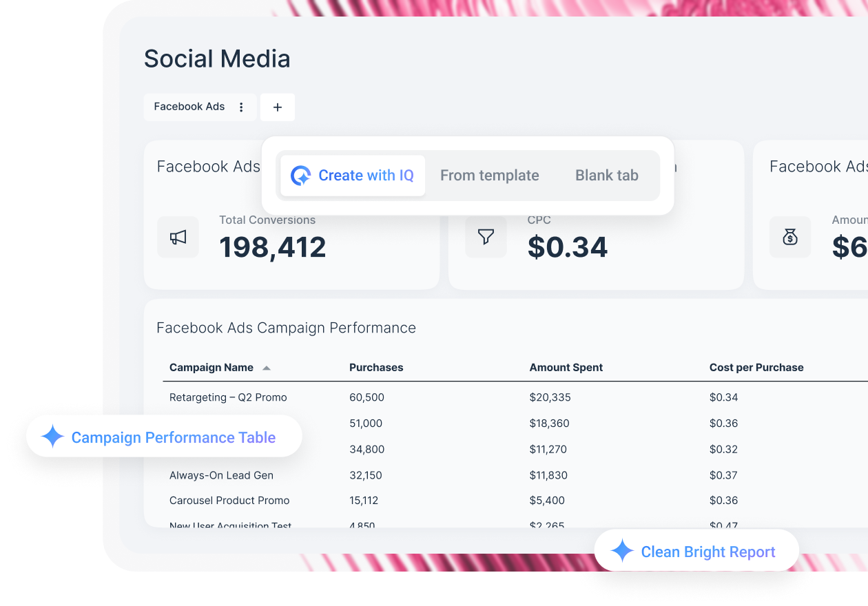868x606 pixels.
Task: Click the $0.32 cost per purchase cell
Action: pyautogui.click(x=723, y=449)
